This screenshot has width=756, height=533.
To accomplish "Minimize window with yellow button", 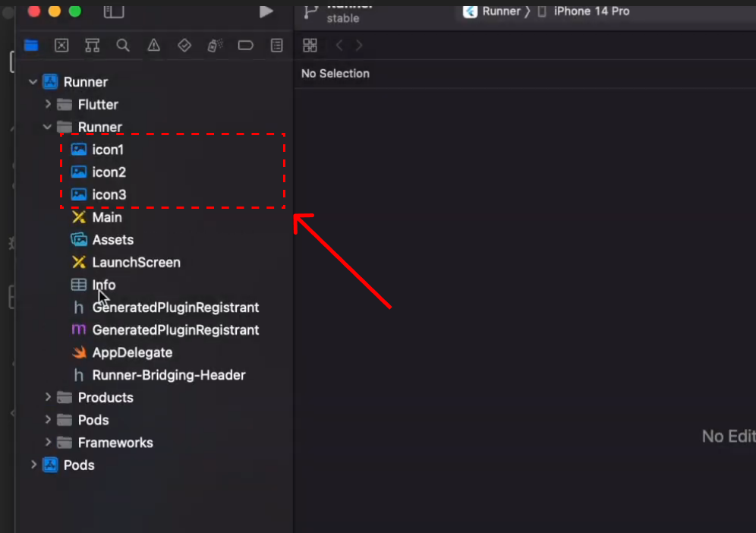I will 55,11.
